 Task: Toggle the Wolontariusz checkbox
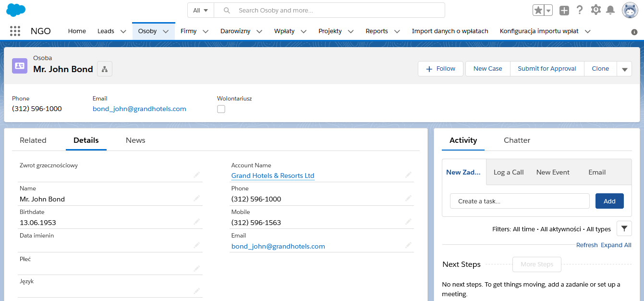point(221,109)
